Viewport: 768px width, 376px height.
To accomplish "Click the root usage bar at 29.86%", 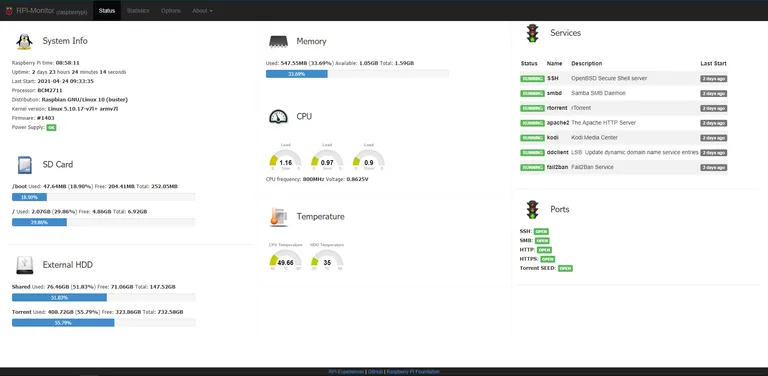I will click(x=103, y=222).
